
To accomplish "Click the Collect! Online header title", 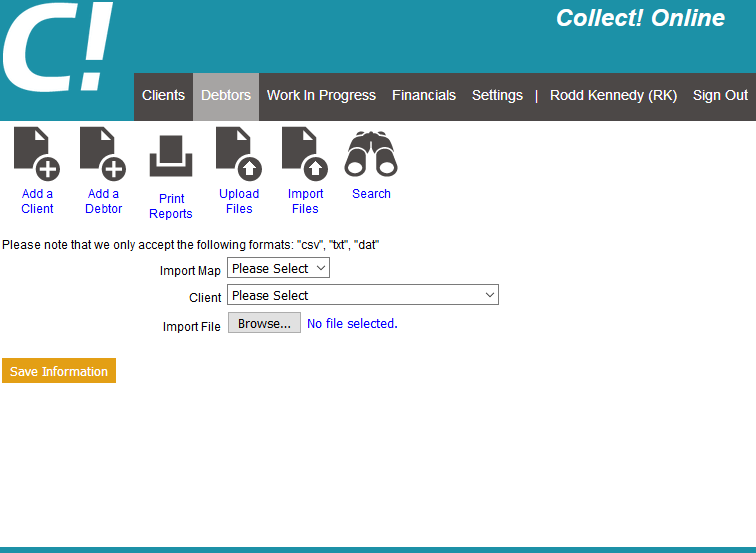I will (640, 18).
